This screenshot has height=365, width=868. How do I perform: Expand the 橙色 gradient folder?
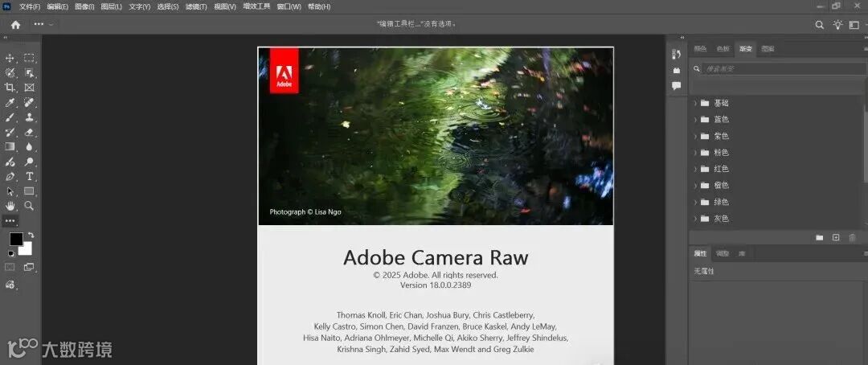coord(695,186)
